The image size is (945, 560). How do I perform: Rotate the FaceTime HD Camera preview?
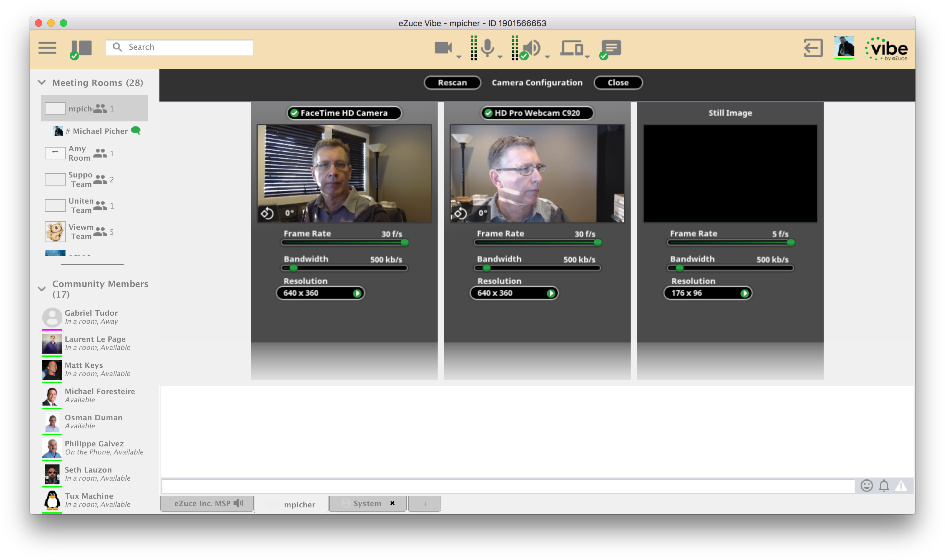click(267, 214)
